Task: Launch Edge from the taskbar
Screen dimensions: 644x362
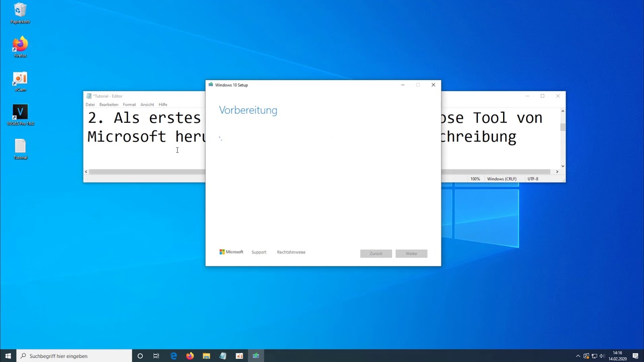Action: [174, 356]
